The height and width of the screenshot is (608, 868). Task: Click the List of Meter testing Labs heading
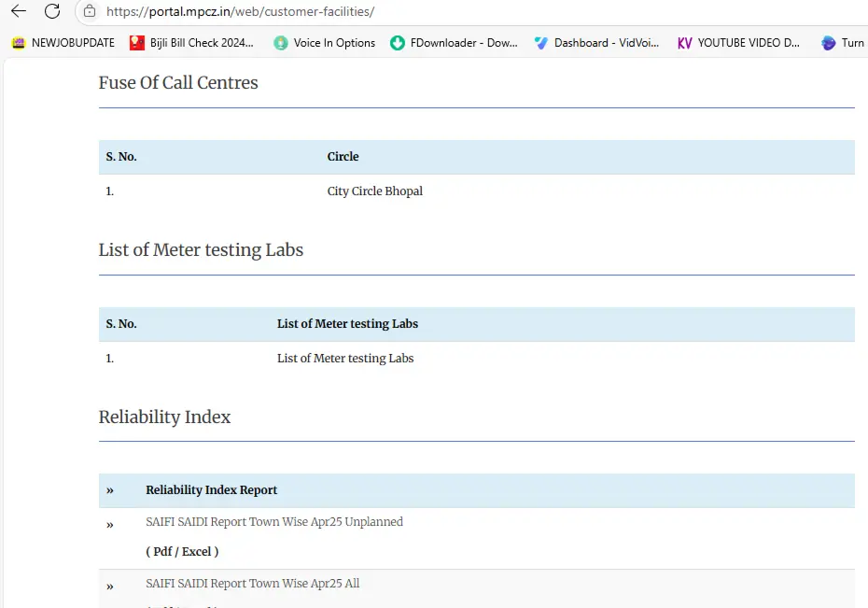click(201, 249)
